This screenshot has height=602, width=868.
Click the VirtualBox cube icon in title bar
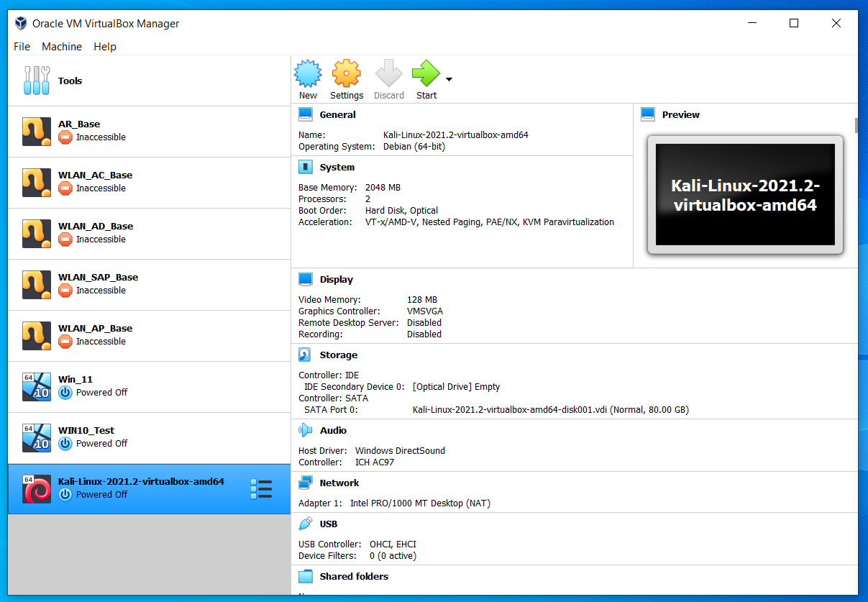point(20,23)
